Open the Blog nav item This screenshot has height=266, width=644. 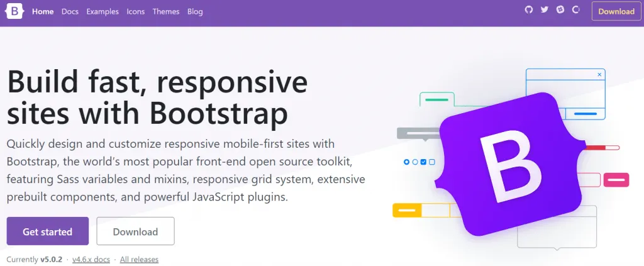(x=195, y=11)
